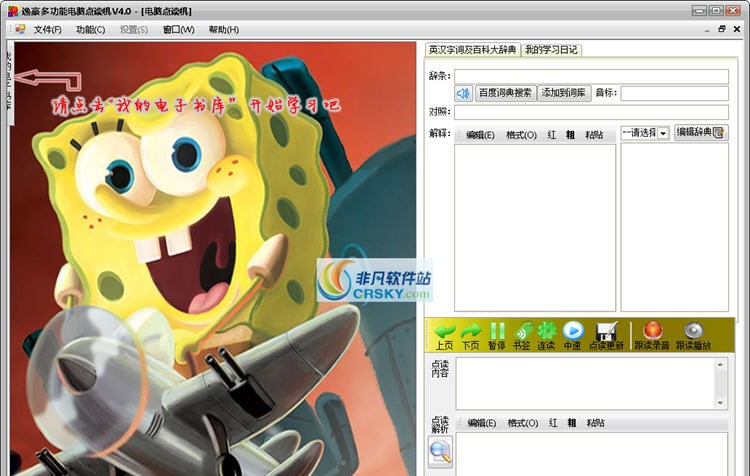The width and height of the screenshot is (750, 476).
Task: Open 格式(O) menu in 点读解析 toolbar
Action: click(521, 423)
